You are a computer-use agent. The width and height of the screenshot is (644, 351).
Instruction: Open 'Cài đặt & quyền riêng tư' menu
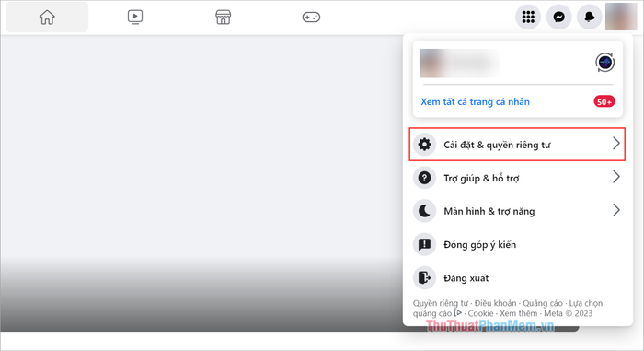coord(517,145)
